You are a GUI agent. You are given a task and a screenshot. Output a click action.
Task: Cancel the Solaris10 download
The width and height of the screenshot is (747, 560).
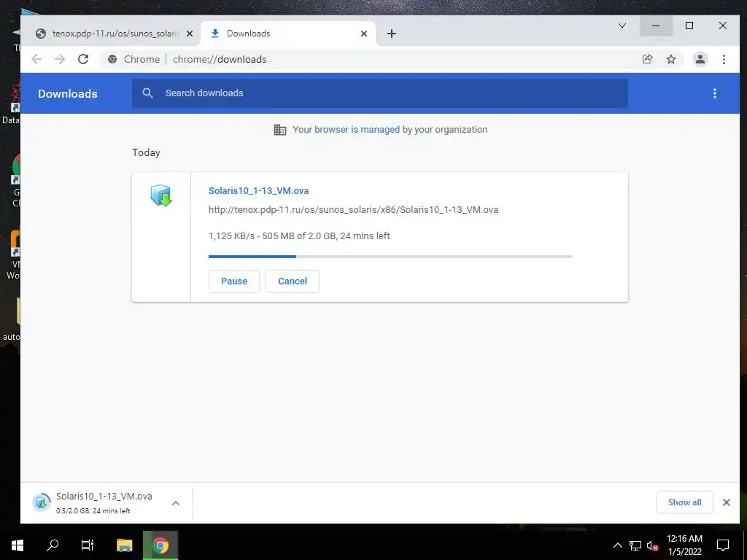(292, 281)
